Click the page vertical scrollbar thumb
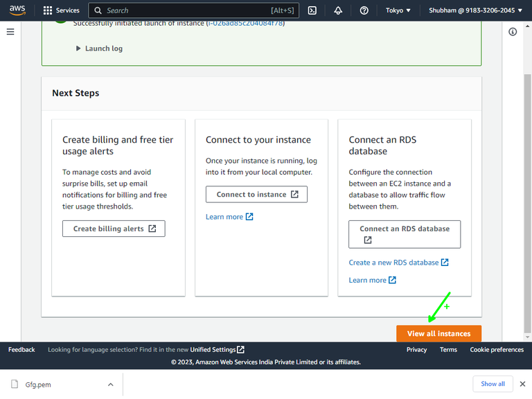The image size is (532, 399). pyautogui.click(x=527, y=204)
